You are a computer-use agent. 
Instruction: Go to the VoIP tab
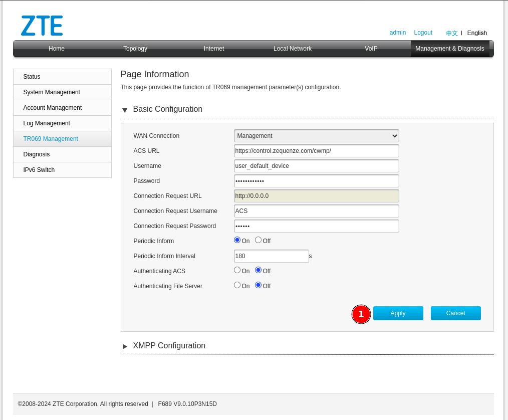coord(371,49)
